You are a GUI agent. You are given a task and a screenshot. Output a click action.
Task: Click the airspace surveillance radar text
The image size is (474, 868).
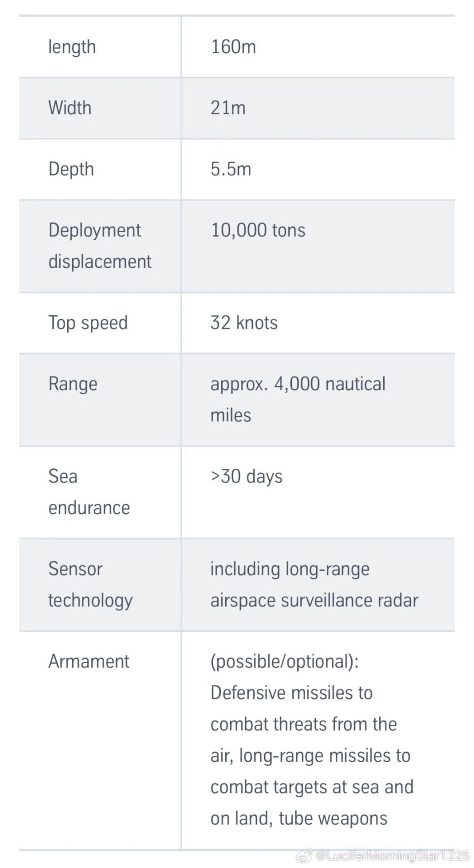(x=315, y=601)
